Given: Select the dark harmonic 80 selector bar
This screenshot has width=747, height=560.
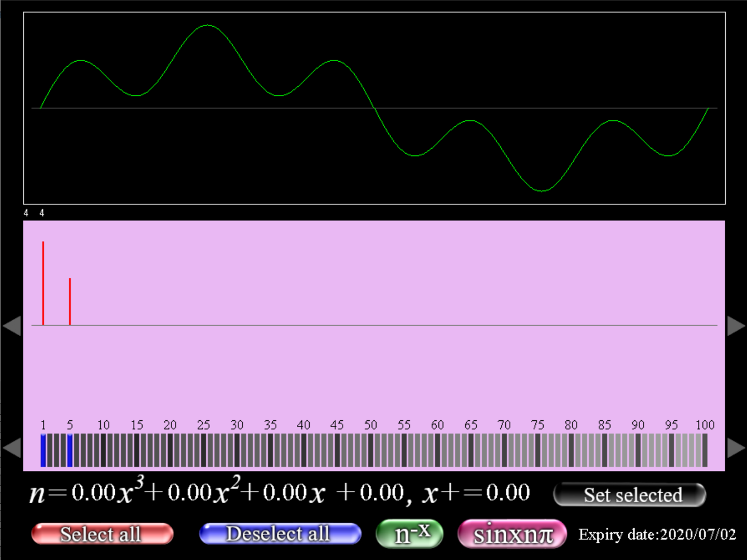Looking at the screenshot, I should pos(571,450).
